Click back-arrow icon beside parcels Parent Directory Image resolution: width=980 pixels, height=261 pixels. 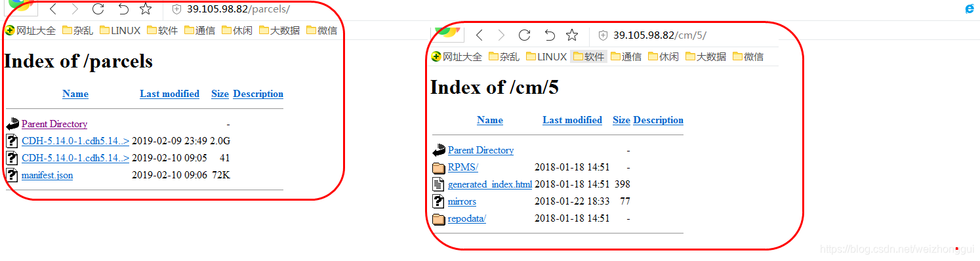pyautogui.click(x=12, y=124)
